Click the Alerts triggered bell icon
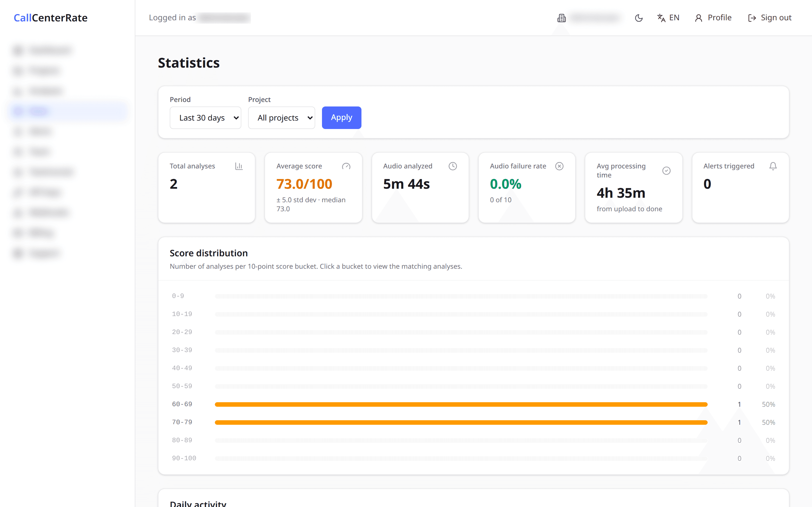This screenshot has height=507, width=812. tap(773, 166)
